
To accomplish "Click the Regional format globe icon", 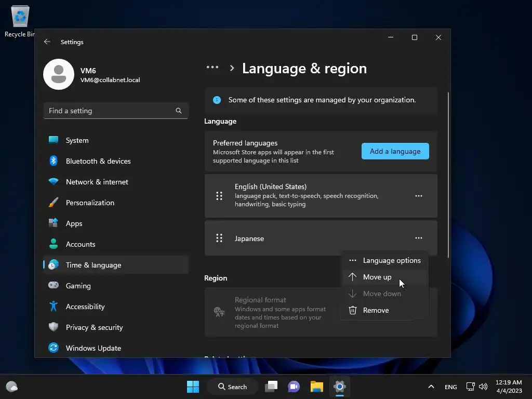I will (219, 312).
